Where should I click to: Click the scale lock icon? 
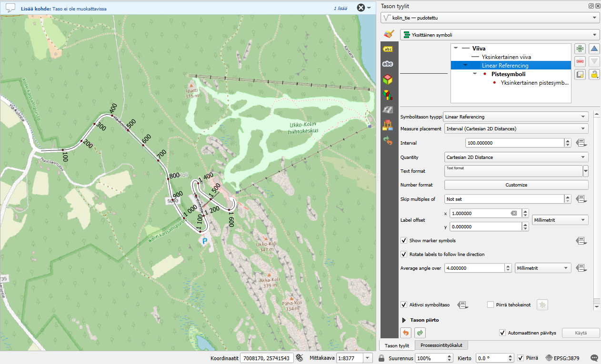[381, 358]
